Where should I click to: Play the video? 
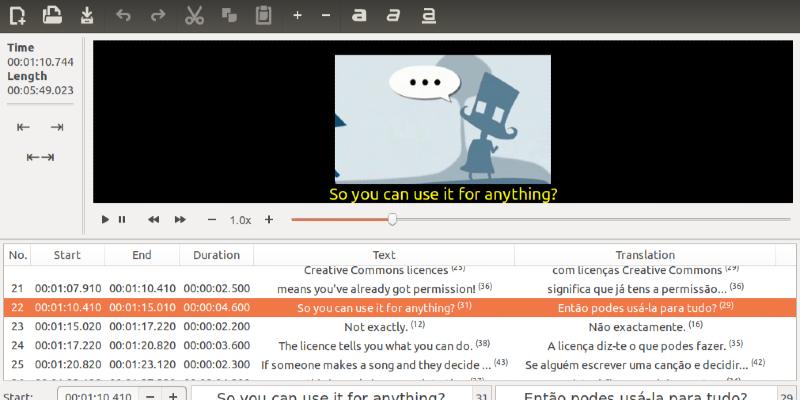point(105,219)
